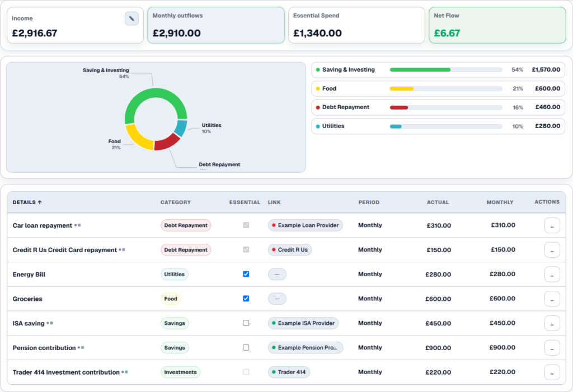Click the Utilities category tag on Energy Bill
Viewport: 573px width, 392px height.
click(175, 275)
